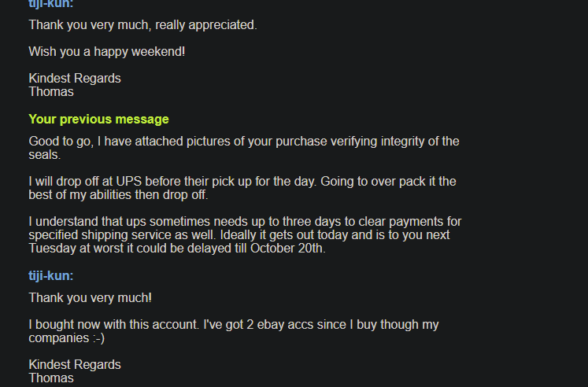The image size is (588, 387).
Task: Select the word "Tuesday" in delivery estimate
Action: (x=52, y=249)
